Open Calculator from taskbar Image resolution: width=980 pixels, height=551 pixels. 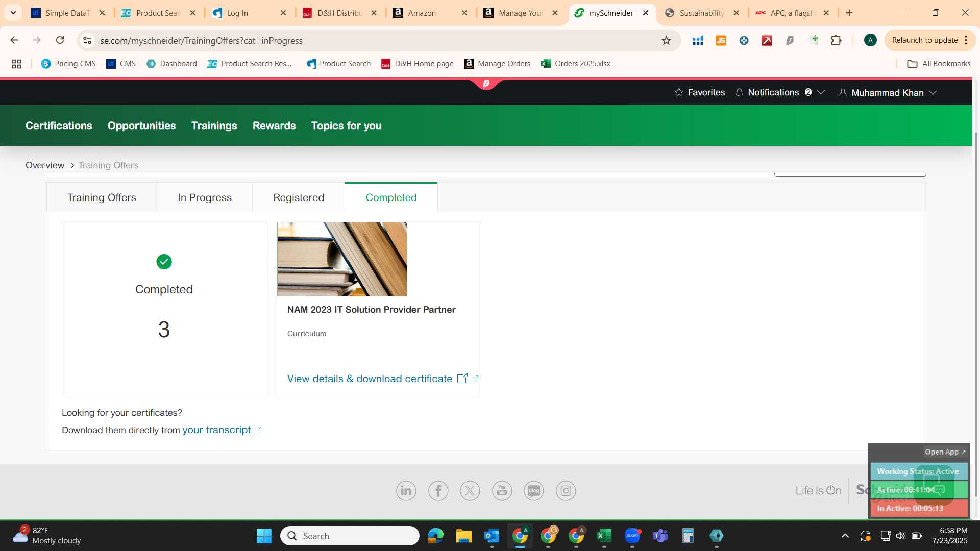pos(688,536)
